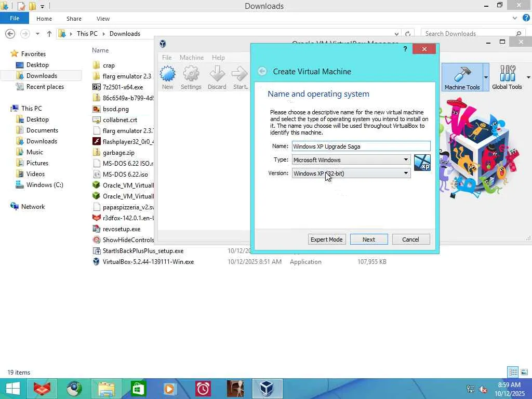Open the Windows Store taskbar icon

tap(137, 389)
